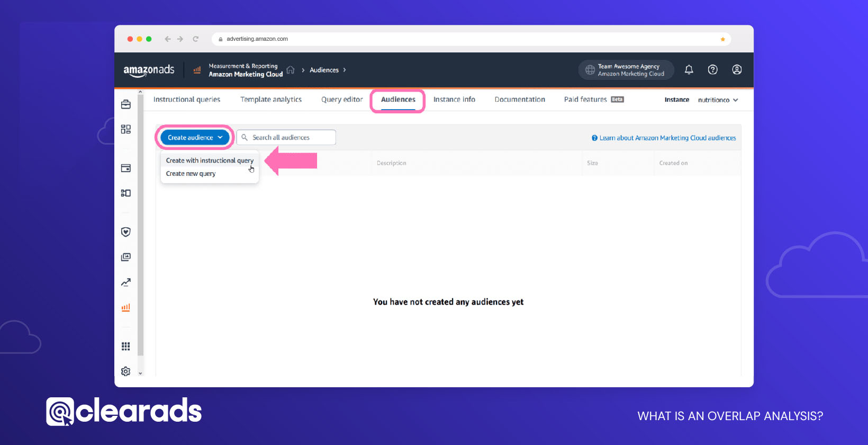This screenshot has width=868, height=445.
Task: Open Team Awesome Agency account selector
Action: [626, 70]
